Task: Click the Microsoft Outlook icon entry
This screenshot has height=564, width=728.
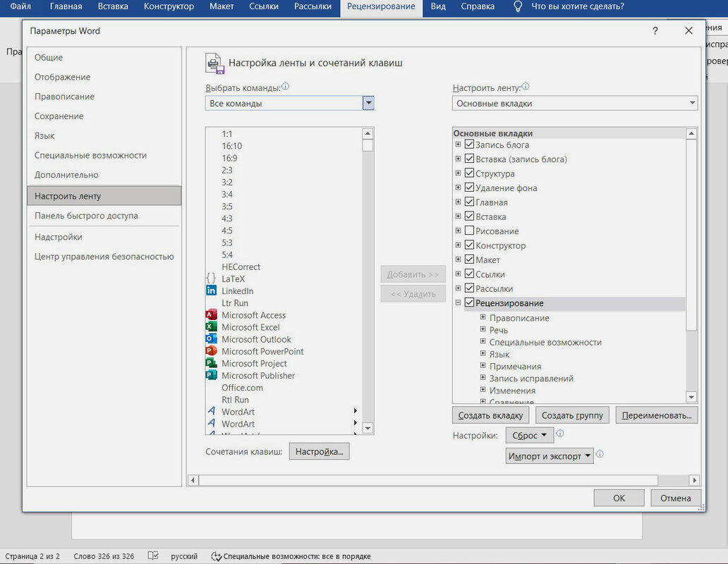Action: (x=211, y=339)
